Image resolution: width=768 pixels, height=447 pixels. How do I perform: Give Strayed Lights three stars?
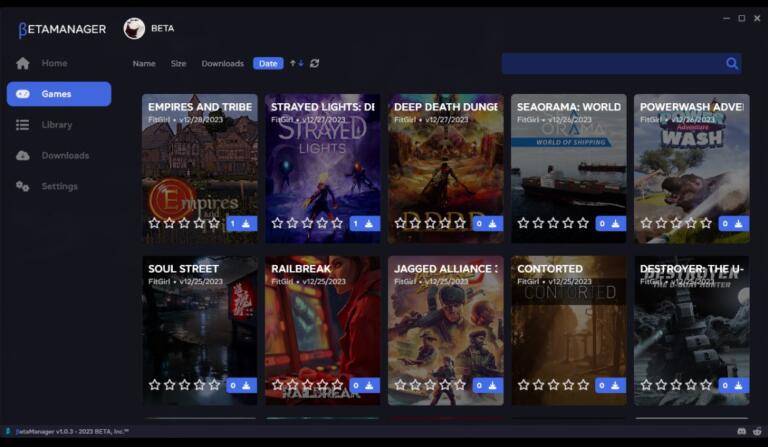(307, 223)
